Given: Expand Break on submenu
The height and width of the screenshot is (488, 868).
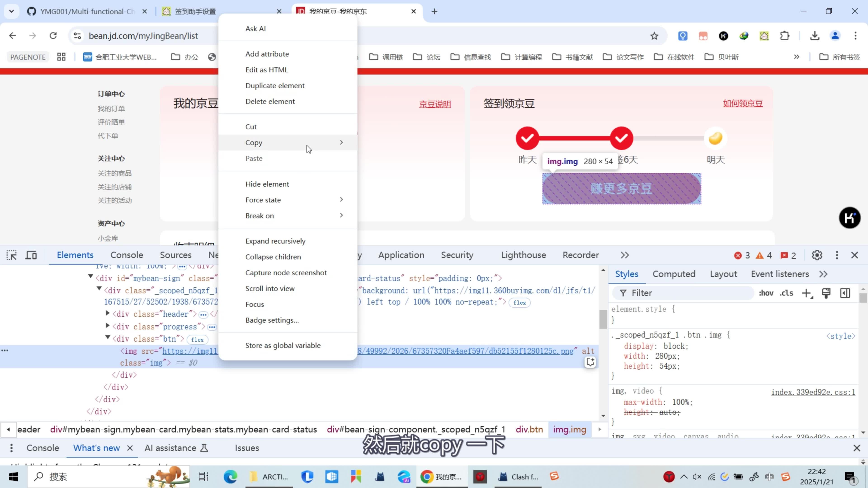Looking at the screenshot, I should (x=288, y=216).
